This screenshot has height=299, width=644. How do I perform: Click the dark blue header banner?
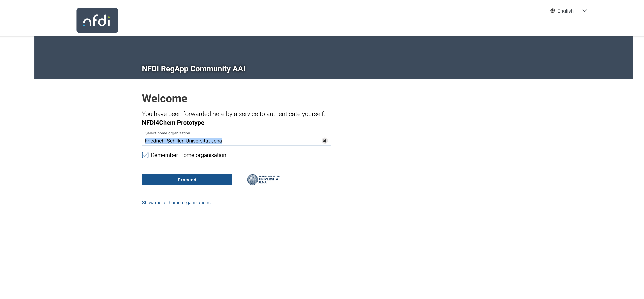coord(333,57)
